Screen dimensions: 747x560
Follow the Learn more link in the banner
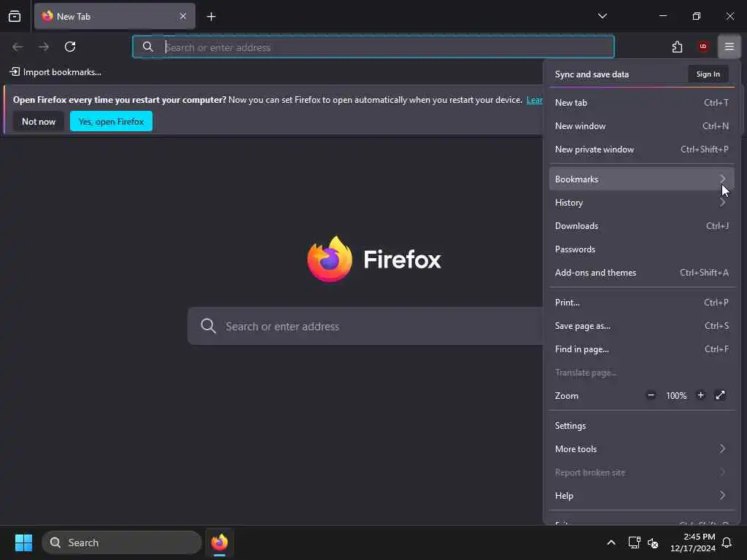point(534,100)
